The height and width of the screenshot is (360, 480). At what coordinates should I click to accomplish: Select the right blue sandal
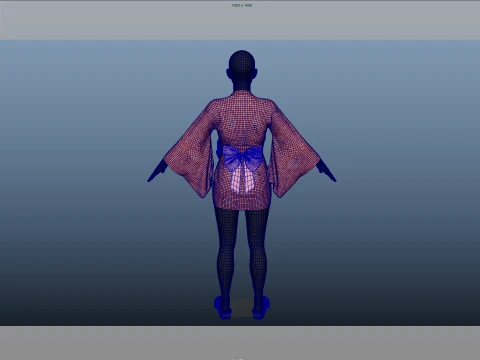(261, 308)
